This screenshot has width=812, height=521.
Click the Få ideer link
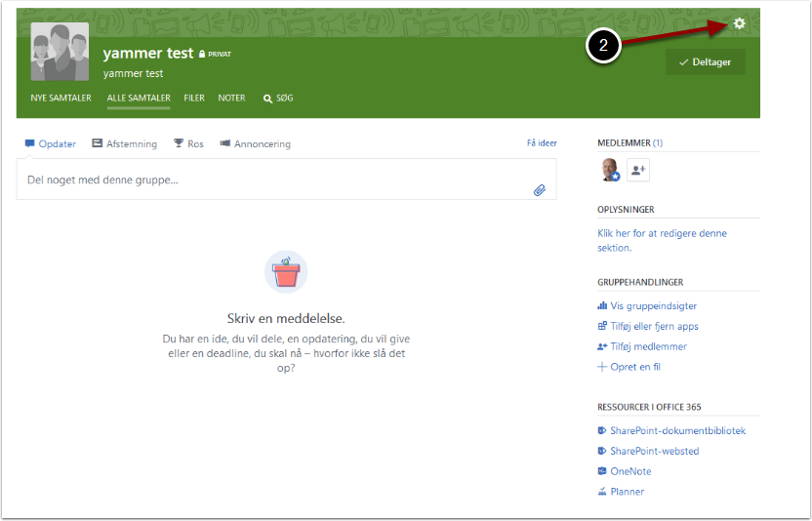tap(542, 143)
